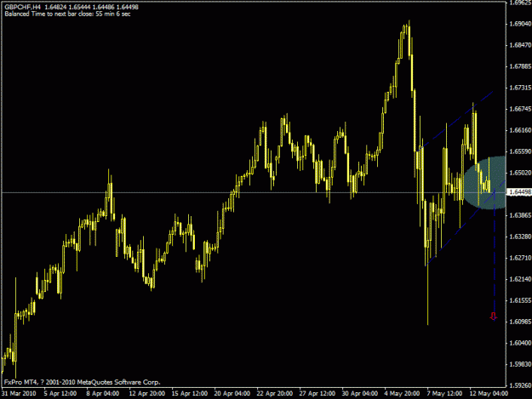The height and width of the screenshot is (399, 532).
Task: Click the 1.60985 price axis label
Action: (520, 322)
